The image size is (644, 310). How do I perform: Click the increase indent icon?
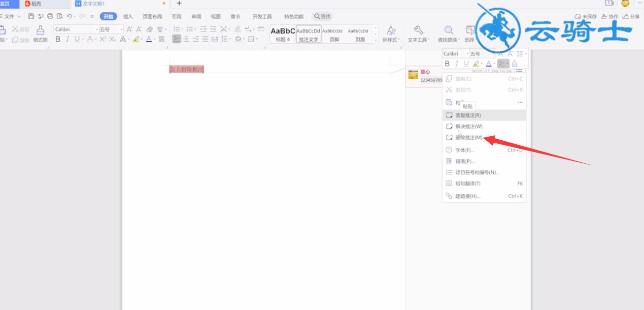(213, 30)
